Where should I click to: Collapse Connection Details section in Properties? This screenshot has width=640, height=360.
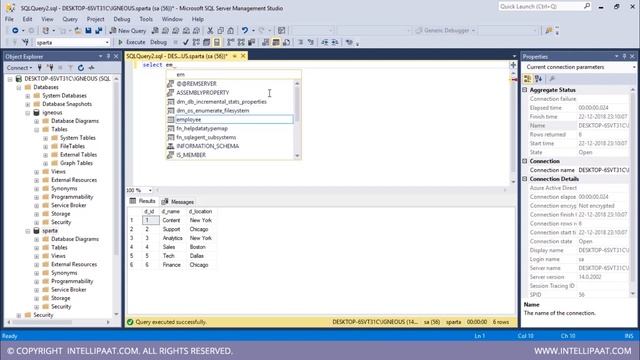point(525,179)
